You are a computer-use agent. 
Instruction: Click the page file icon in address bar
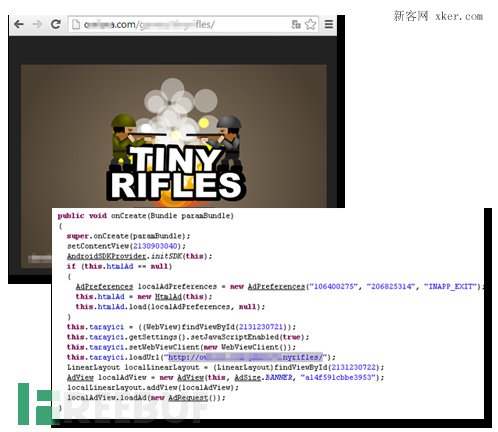(76, 24)
